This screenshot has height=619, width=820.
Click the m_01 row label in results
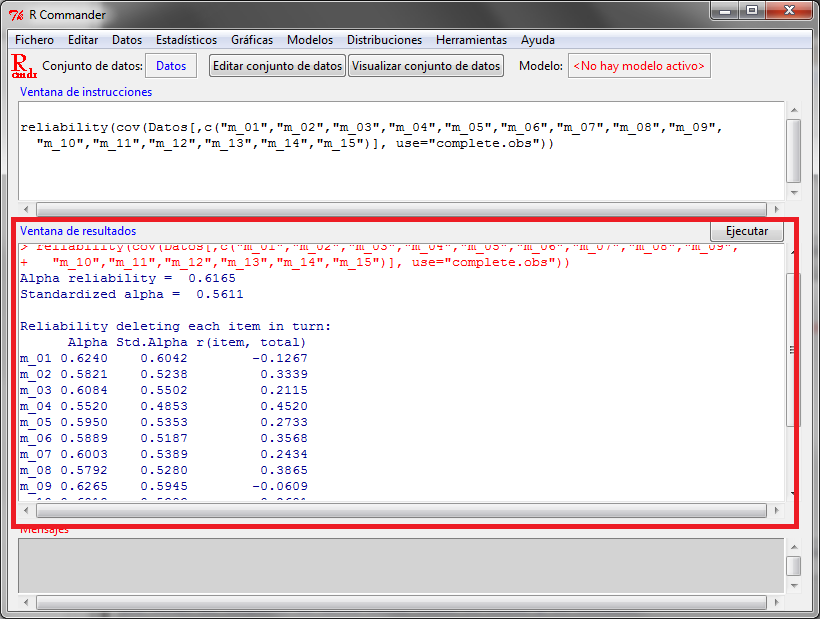point(36,359)
